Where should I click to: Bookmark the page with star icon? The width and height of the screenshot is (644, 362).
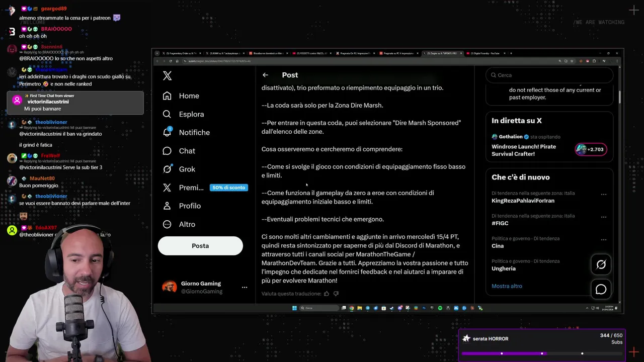point(573,61)
